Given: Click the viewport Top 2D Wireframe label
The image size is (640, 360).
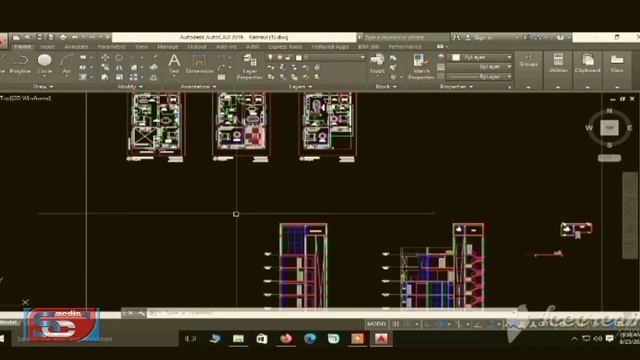Looking at the screenshot, I should click(25, 98).
